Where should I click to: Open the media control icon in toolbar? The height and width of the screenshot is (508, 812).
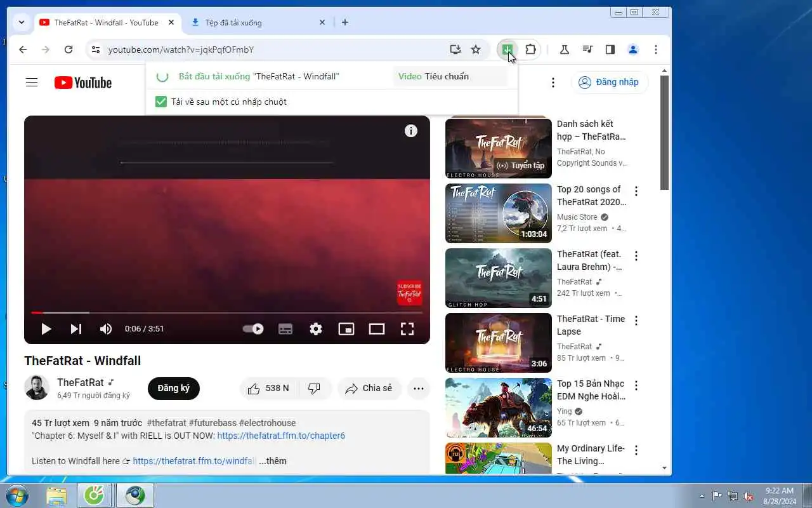click(x=587, y=50)
